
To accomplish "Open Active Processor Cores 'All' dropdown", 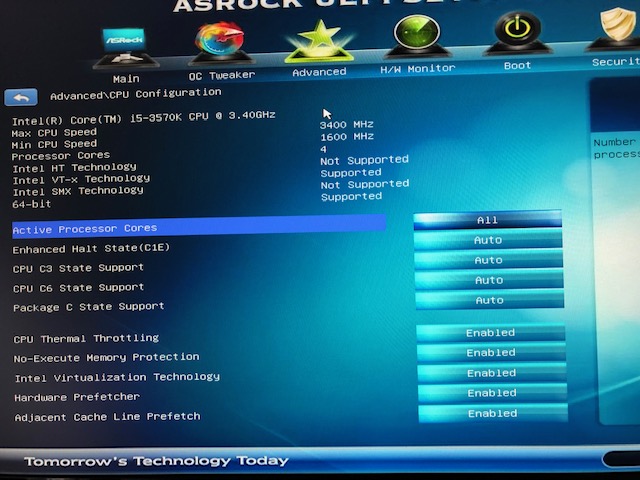I will (488, 220).
